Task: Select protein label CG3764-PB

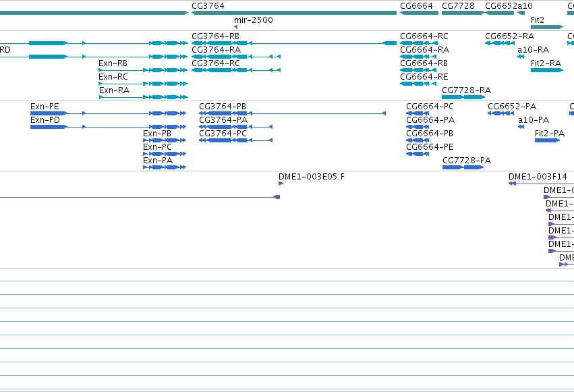Action: point(223,107)
